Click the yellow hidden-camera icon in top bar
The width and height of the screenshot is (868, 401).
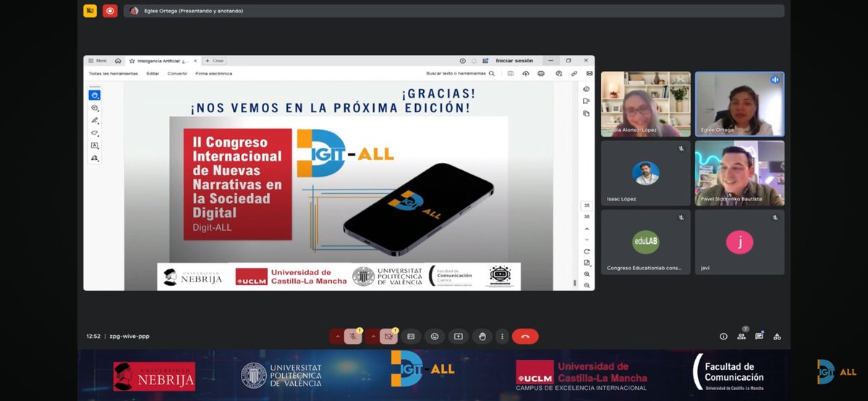90,11
